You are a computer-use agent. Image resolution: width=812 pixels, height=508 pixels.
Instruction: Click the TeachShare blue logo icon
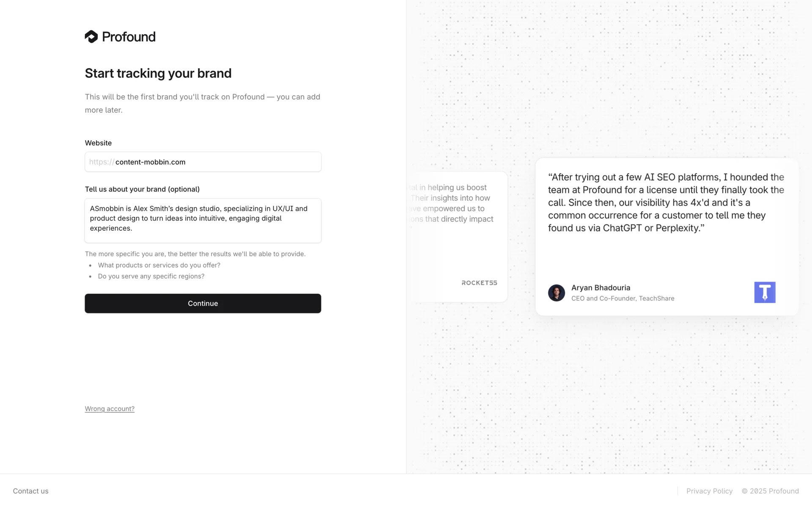point(765,293)
